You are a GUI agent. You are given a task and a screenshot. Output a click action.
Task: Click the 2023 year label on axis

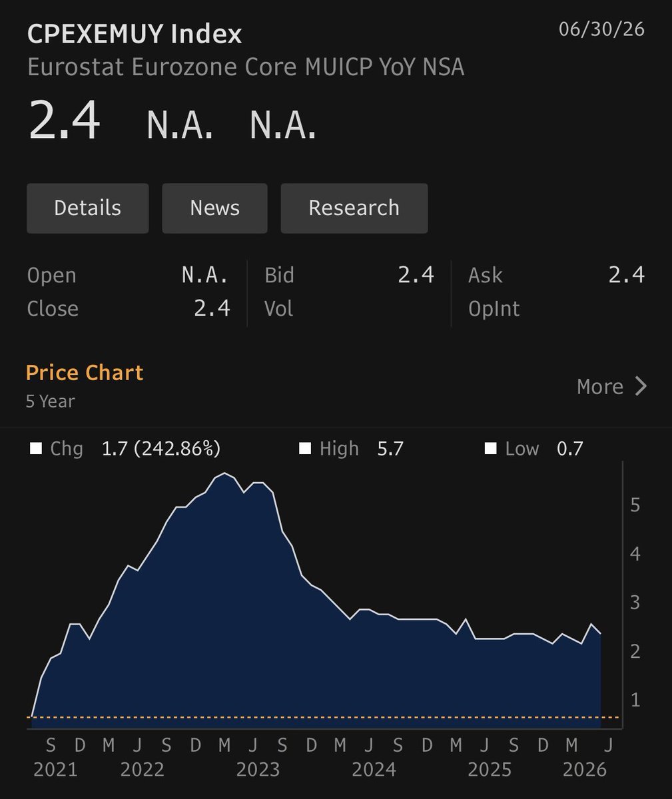[258, 770]
